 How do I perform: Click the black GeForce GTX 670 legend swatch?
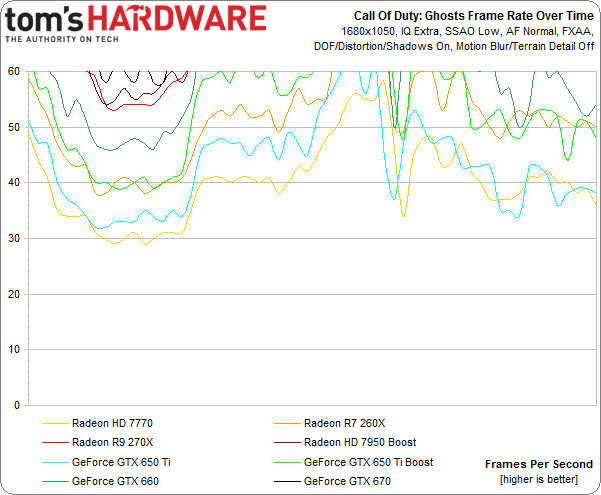tap(287, 481)
